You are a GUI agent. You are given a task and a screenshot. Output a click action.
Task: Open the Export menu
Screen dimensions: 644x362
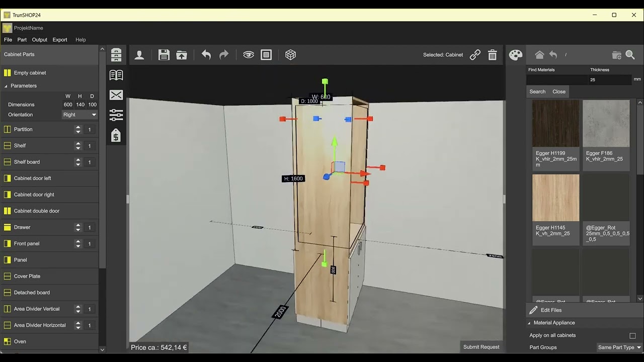[60, 40]
